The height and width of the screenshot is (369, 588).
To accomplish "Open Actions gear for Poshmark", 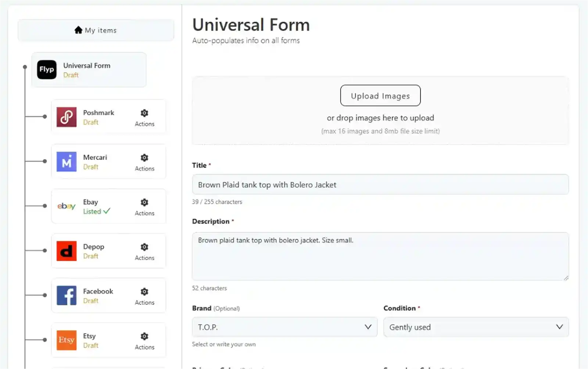I will coord(144,113).
